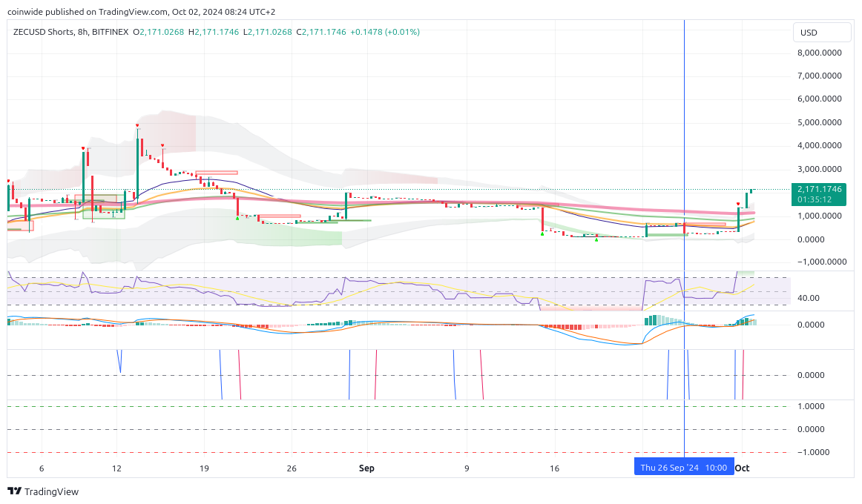862x504 pixels.
Task: Click the 9 date label on time axis
Action: (x=467, y=468)
